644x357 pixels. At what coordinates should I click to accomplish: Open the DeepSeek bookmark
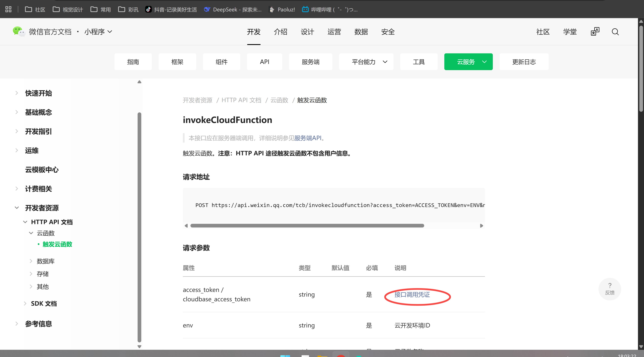coord(233,10)
